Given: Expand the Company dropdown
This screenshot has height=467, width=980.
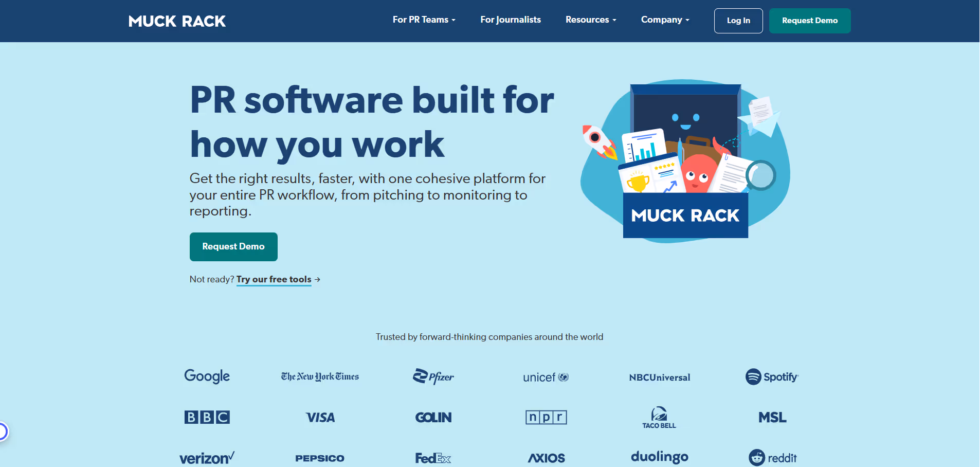Looking at the screenshot, I should (x=664, y=20).
